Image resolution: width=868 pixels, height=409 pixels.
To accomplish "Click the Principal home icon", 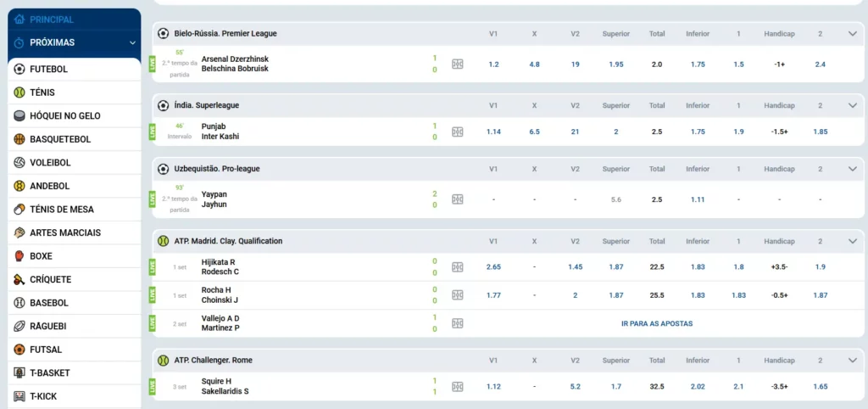I will click(19, 20).
